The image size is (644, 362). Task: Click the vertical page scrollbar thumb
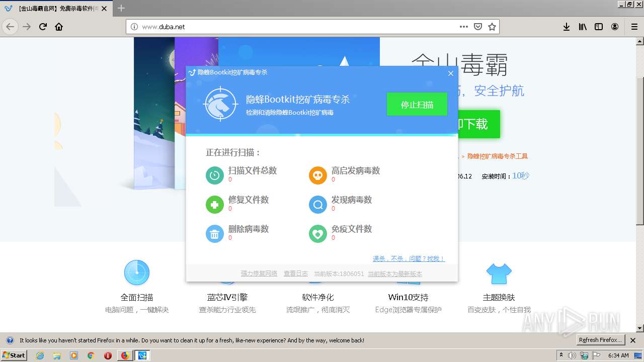640,151
